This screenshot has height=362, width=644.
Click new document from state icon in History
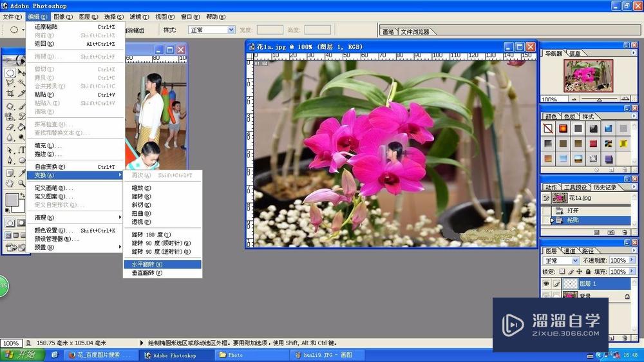597,233
